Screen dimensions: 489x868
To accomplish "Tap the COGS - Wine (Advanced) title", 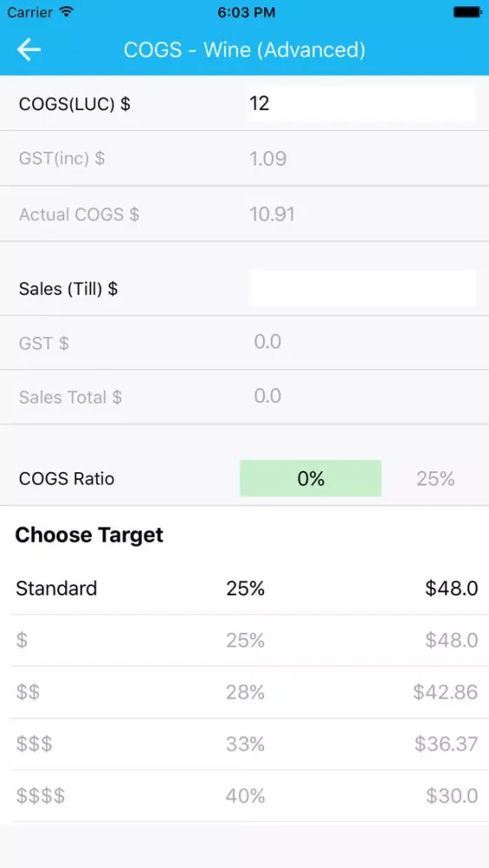I will point(244,49).
